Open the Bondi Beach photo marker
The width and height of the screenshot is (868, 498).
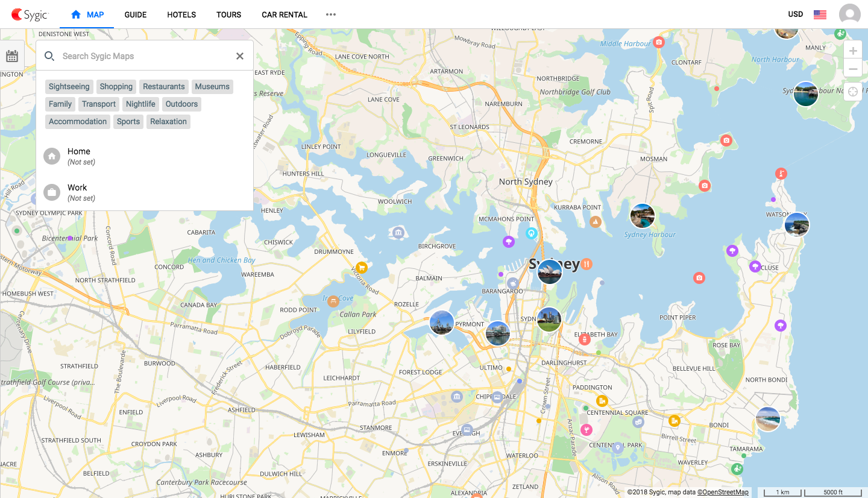[768, 419]
